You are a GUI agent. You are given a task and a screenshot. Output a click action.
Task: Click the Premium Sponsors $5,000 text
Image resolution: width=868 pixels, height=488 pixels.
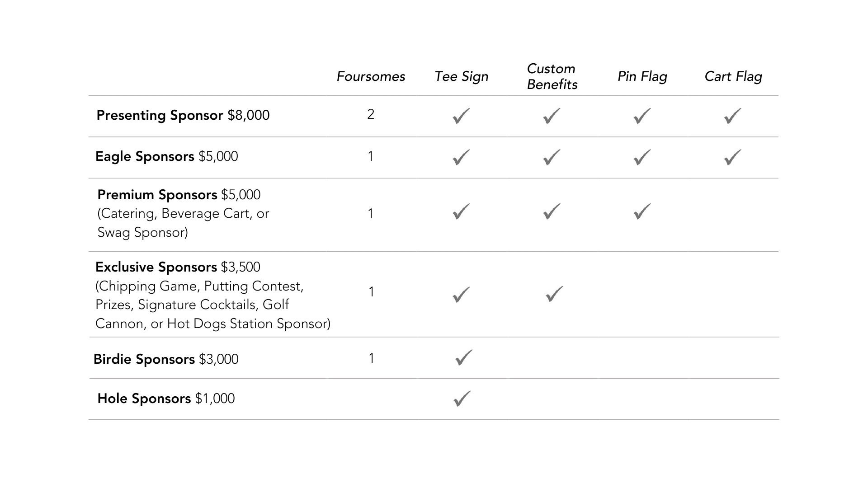pyautogui.click(x=179, y=195)
